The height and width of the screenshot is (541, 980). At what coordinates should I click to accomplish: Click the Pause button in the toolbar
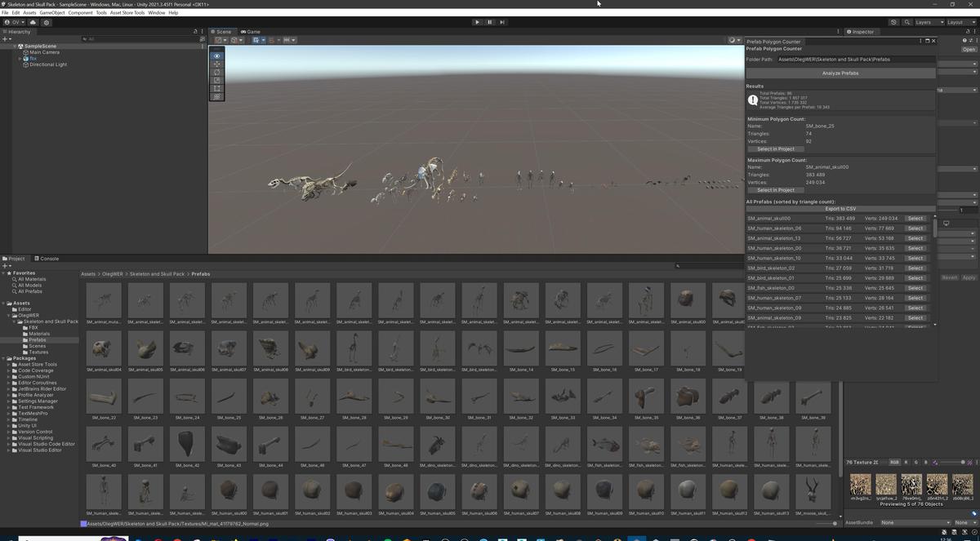click(x=489, y=22)
